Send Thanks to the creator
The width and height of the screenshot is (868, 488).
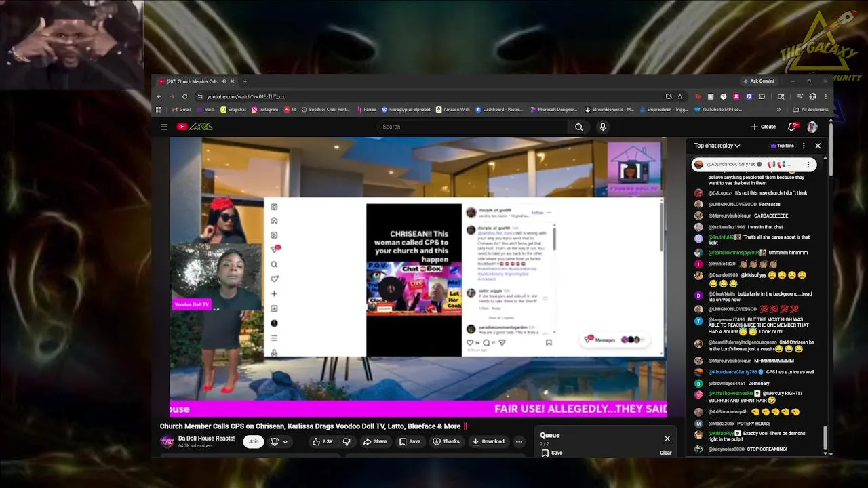446,442
